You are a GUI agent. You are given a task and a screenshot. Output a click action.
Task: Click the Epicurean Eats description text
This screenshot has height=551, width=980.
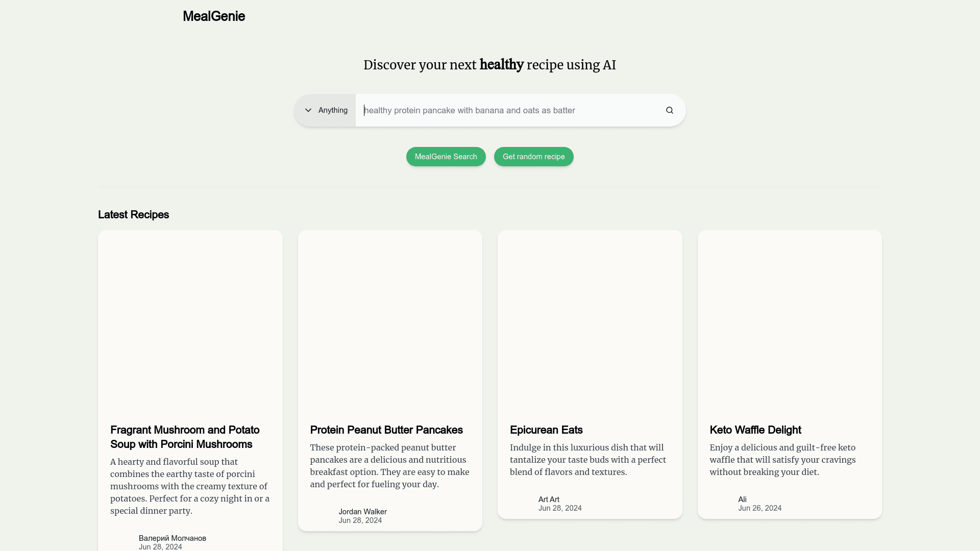click(x=587, y=460)
